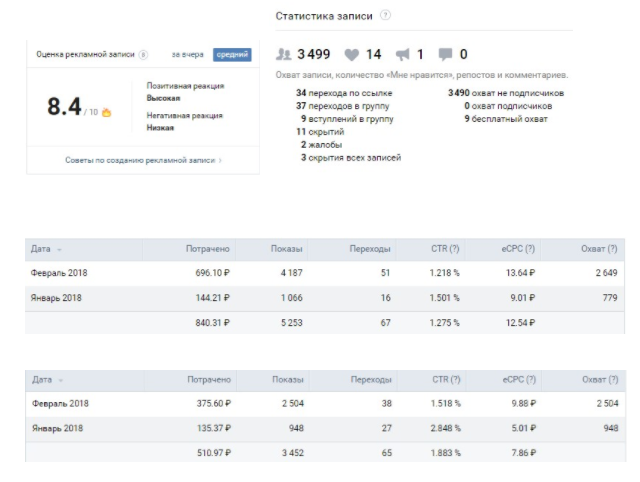
Task: Select Позитивная реакция Высокая value
Action: click(x=163, y=98)
